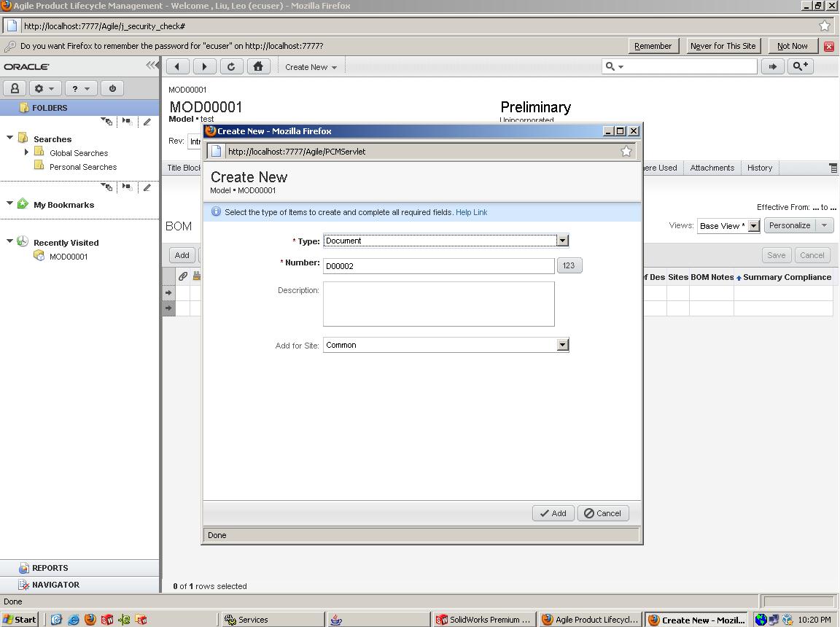Go to the Agile home page icon
Screen dimensions: 840x627
pyautogui.click(x=258, y=67)
